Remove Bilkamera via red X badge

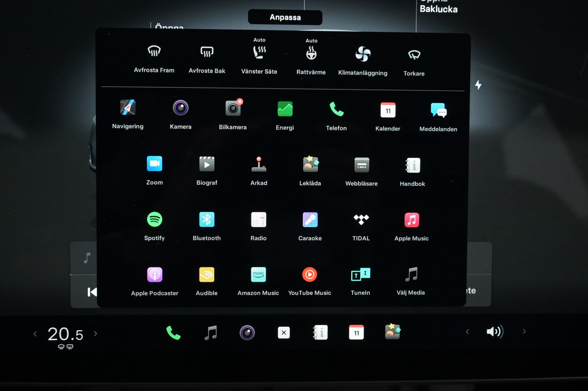[x=240, y=102]
